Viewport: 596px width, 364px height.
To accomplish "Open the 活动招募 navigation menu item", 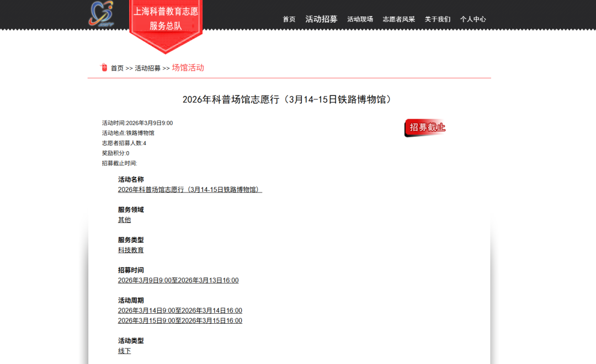I will (x=321, y=19).
